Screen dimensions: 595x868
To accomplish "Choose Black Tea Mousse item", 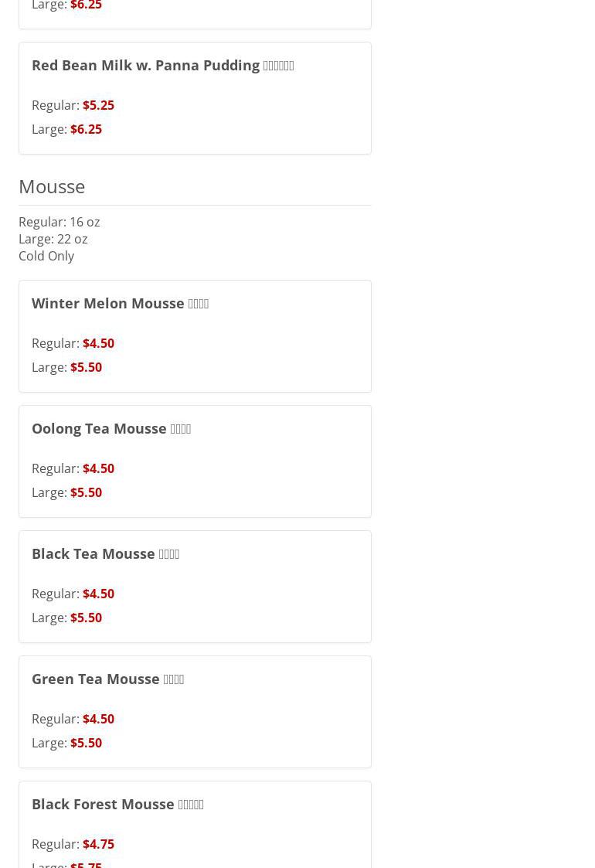I will point(105,554).
